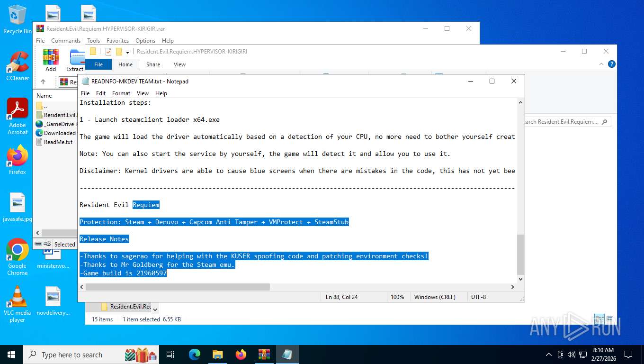Open WinRAR Commands menu
This screenshot has width=644, height=364.
[66, 41]
